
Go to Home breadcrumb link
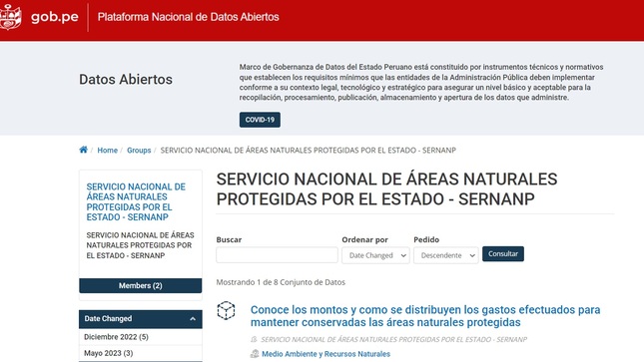click(x=107, y=151)
